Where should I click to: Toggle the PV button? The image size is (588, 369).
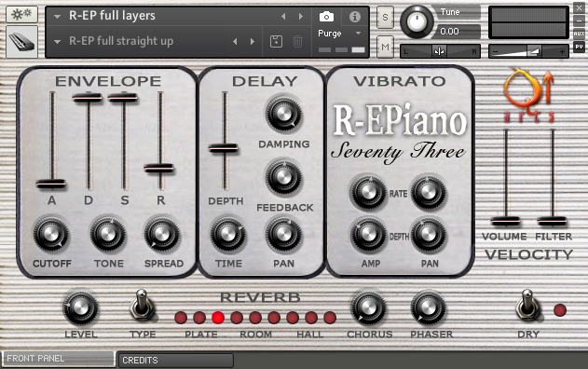579,47
